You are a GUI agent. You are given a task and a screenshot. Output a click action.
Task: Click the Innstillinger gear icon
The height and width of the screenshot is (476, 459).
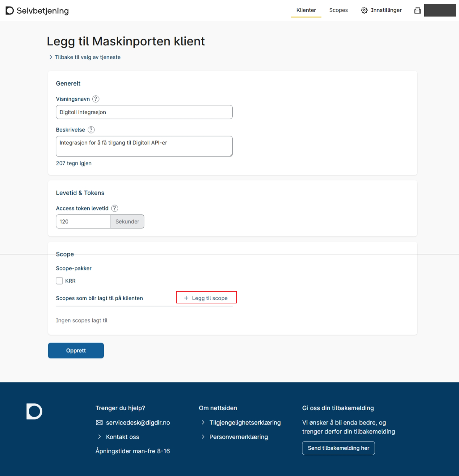[364, 10]
